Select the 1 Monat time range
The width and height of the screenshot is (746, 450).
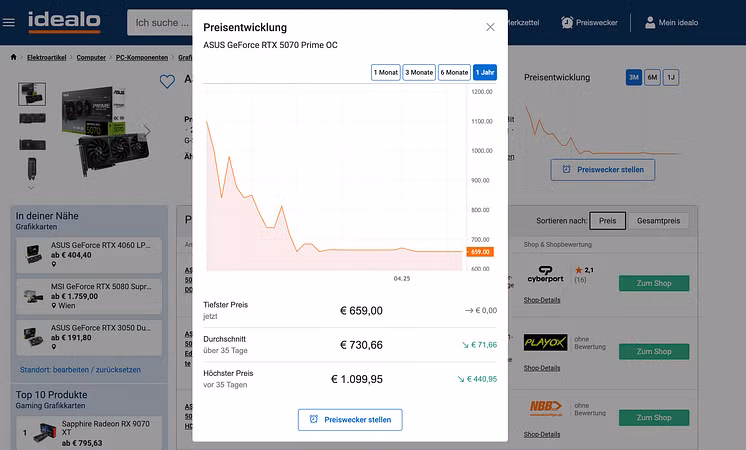point(386,72)
